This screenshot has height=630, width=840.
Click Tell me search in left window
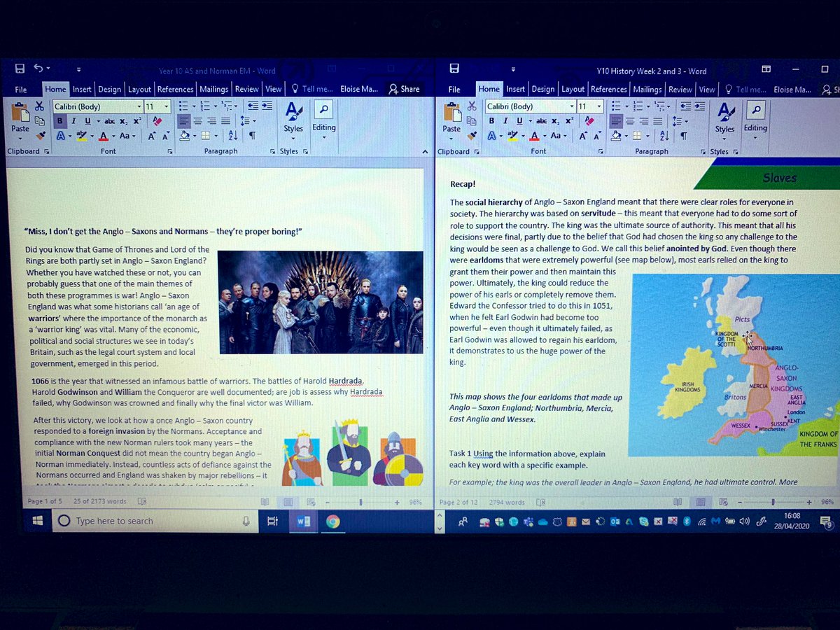[313, 89]
